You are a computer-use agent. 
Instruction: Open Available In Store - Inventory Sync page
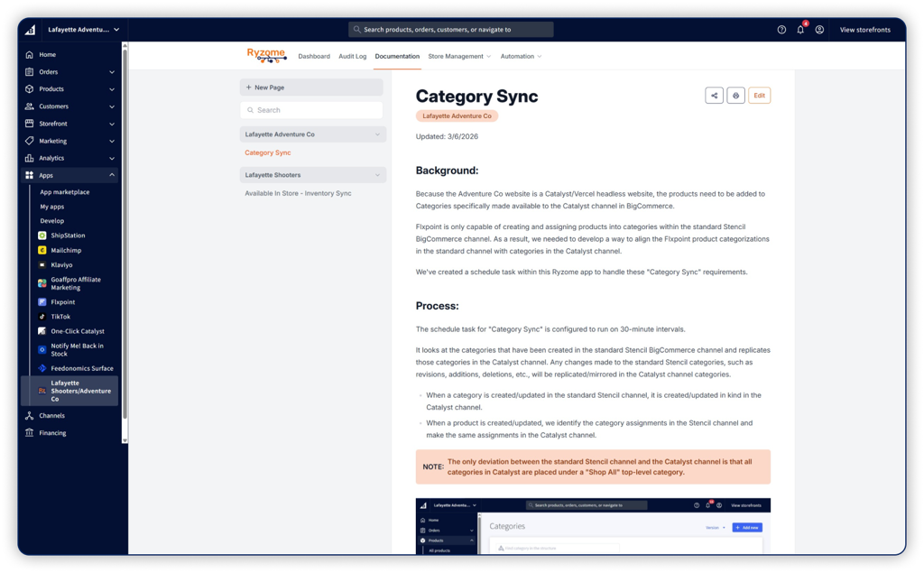(298, 193)
